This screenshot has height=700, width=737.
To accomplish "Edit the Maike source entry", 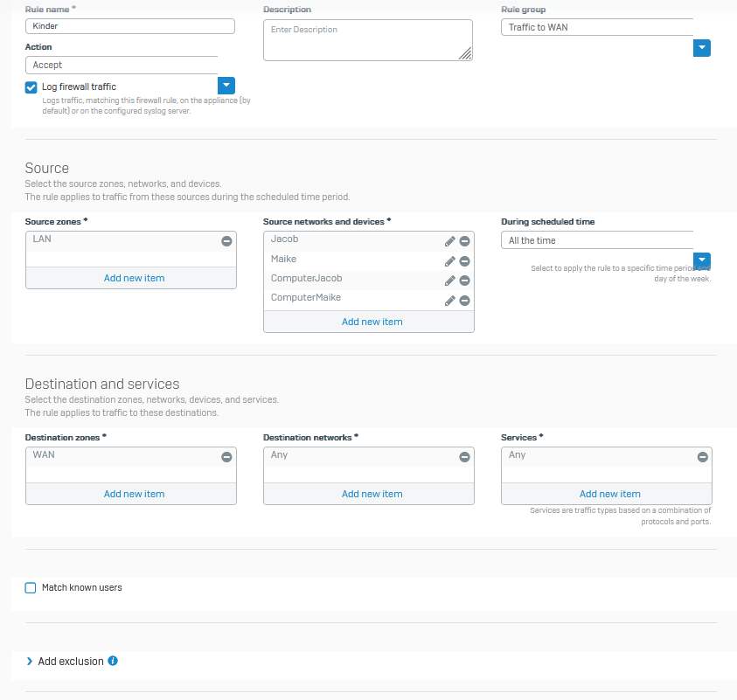I will [449, 261].
